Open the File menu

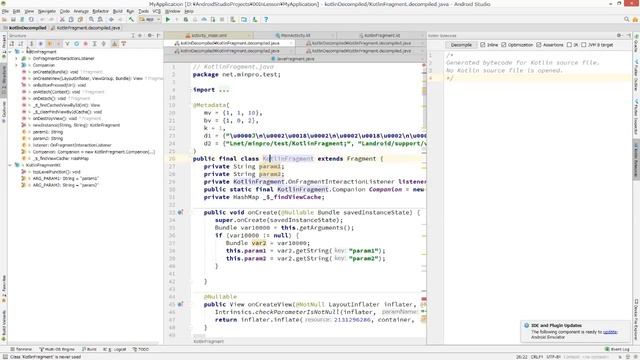pos(5,11)
